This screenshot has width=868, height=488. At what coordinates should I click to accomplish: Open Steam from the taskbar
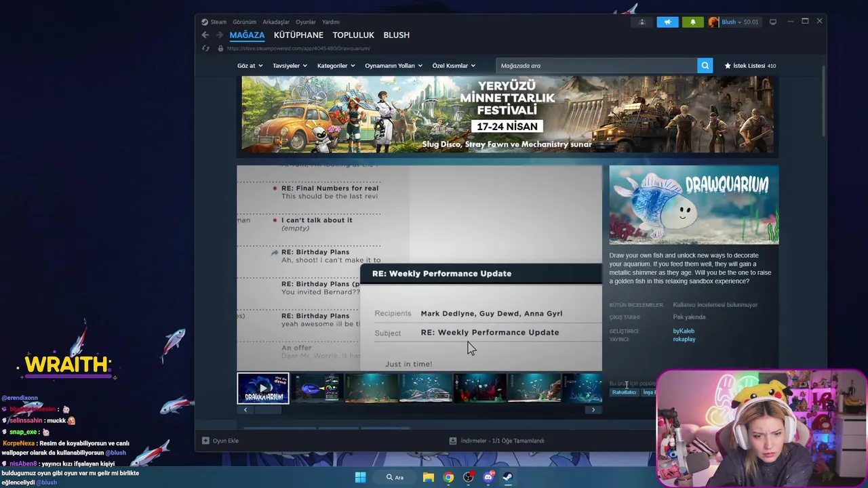[x=507, y=477]
